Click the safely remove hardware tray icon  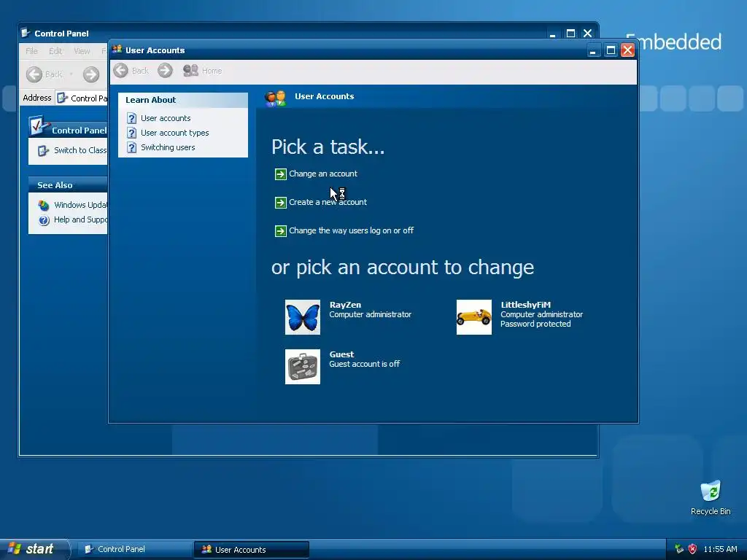pos(679,549)
